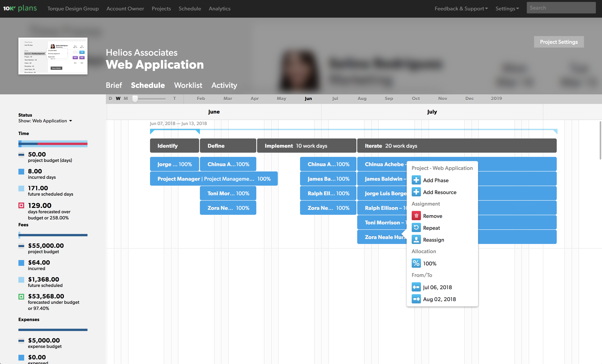Viewport: 602px width, 364px height.
Task: Switch timeline to Month view (M)
Action: [x=126, y=98]
